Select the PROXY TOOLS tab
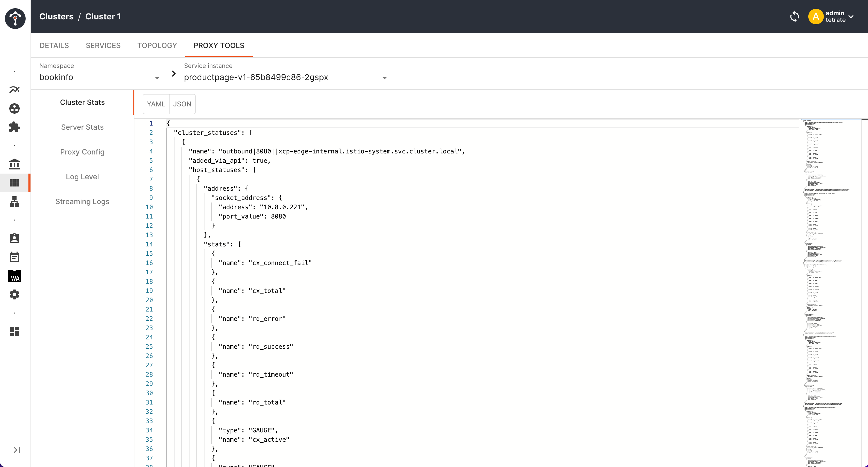The image size is (868, 467). tap(219, 45)
